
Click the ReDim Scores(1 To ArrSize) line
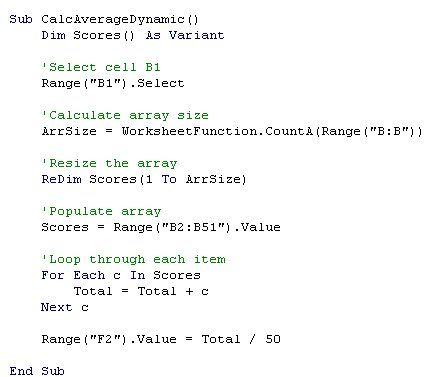(144, 179)
